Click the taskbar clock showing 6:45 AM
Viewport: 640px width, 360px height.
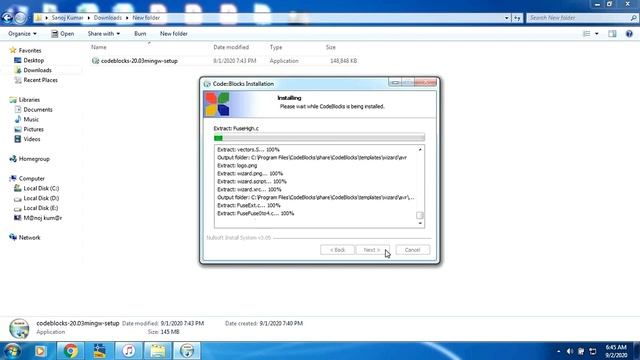pyautogui.click(x=616, y=351)
